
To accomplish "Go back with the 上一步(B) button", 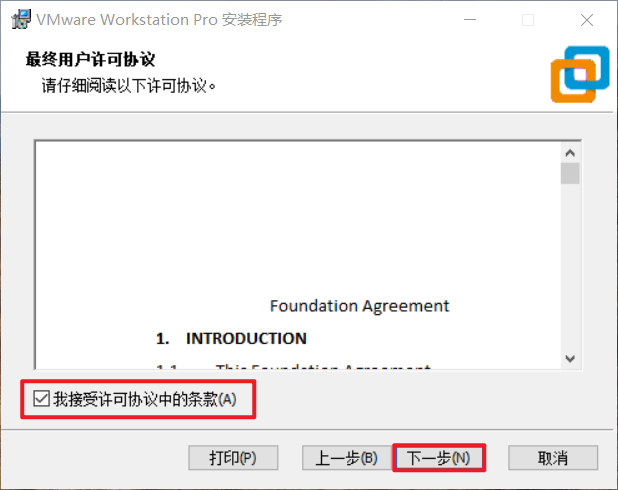I will [x=347, y=458].
